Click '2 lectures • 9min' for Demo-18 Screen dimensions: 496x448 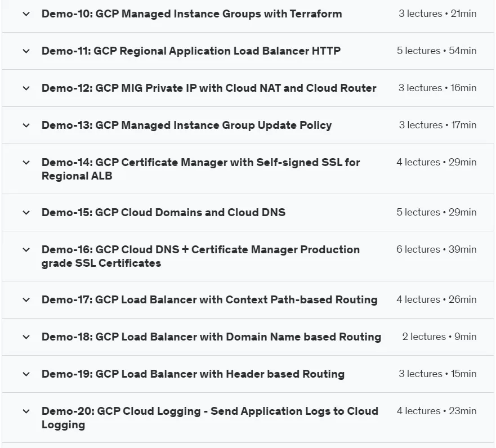click(439, 337)
